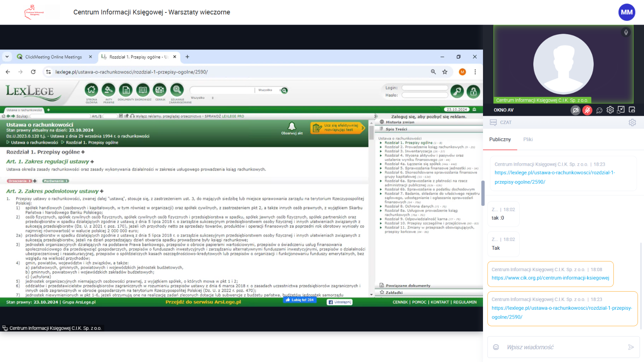This screenshot has height=362, width=644.
Task: Unmute the red microphone button
Action: pyautogui.click(x=588, y=110)
